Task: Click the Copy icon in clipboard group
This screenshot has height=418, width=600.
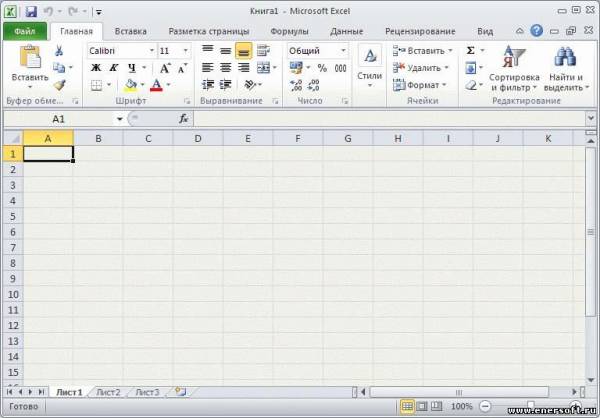Action: (x=59, y=68)
